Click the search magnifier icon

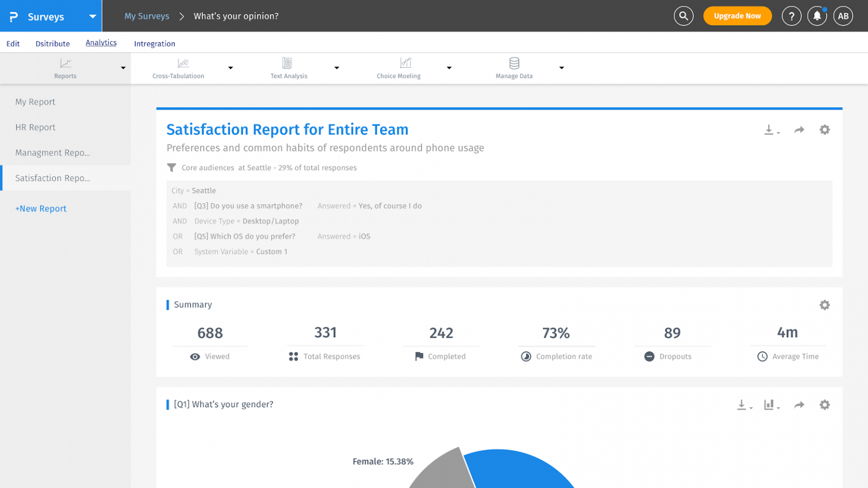point(683,16)
